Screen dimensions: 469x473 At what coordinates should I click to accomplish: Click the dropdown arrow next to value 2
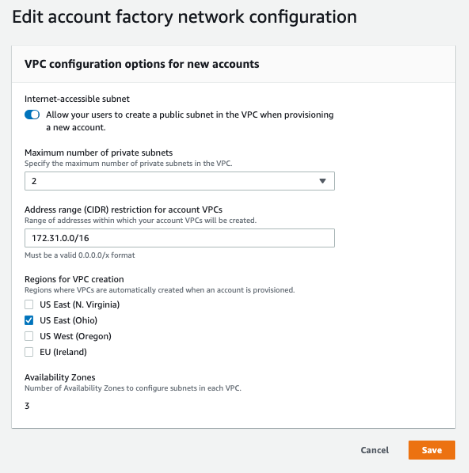click(x=322, y=181)
